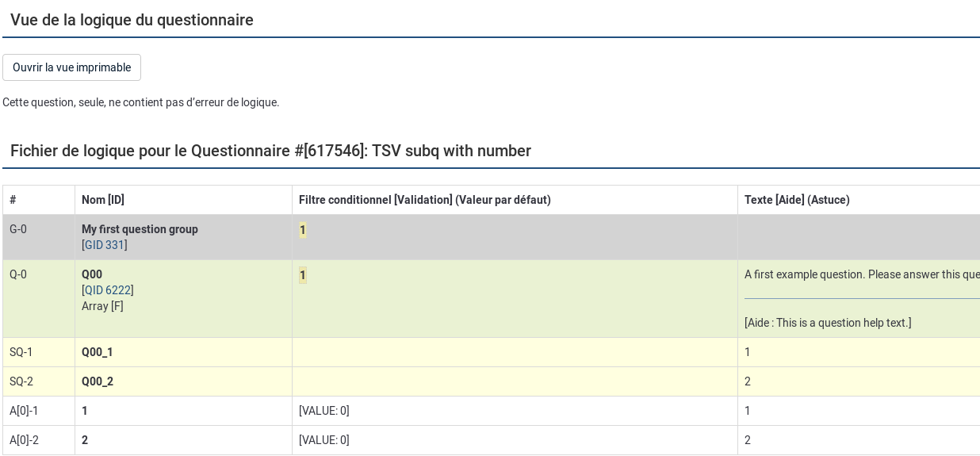Click the A[0]-2 answer row identifier
This screenshot has width=980, height=456.
coord(24,440)
